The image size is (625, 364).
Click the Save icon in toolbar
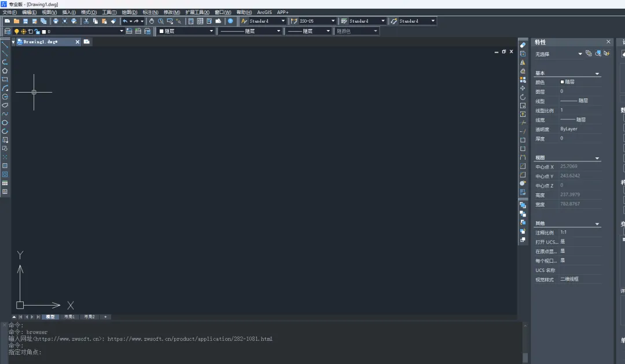point(25,21)
